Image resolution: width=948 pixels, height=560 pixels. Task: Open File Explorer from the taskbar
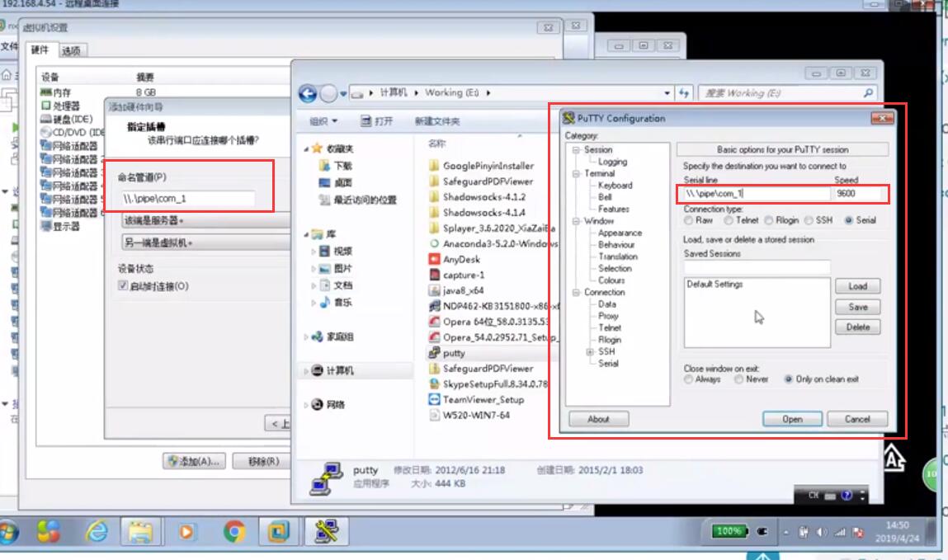coord(140,532)
